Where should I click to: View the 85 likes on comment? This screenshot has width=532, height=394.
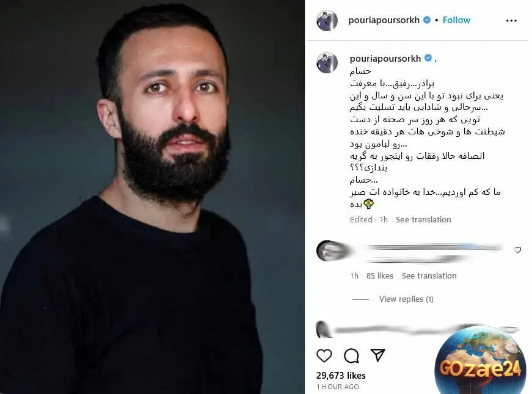click(380, 275)
